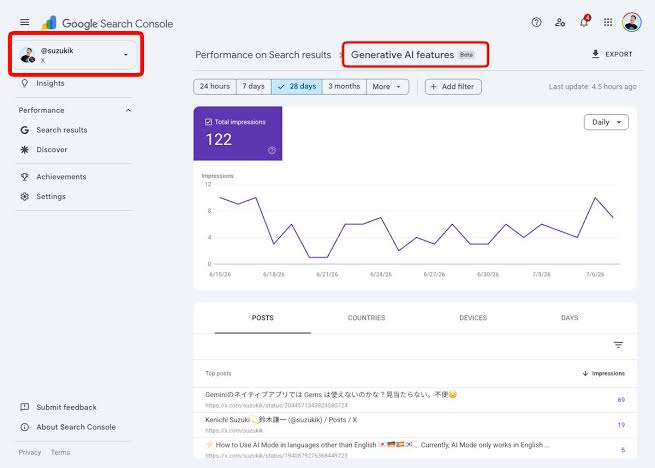Click the help icon in impressions card
This screenshot has height=468, width=655.
[x=272, y=150]
